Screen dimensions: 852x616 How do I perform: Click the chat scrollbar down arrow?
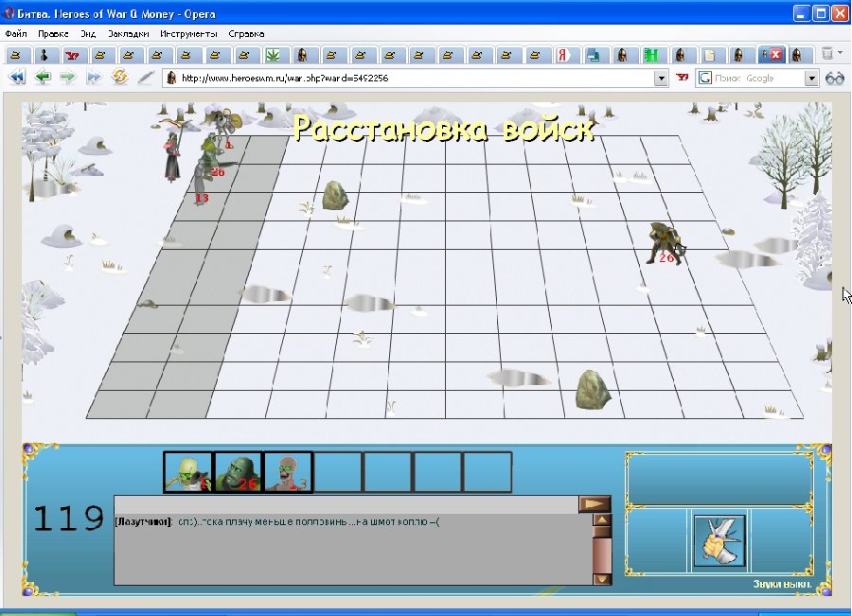pos(601,577)
